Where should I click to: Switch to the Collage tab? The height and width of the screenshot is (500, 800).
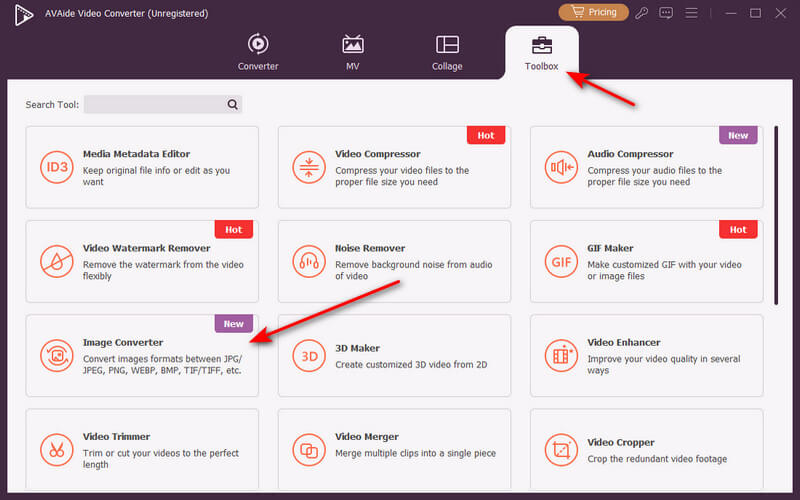(447, 53)
